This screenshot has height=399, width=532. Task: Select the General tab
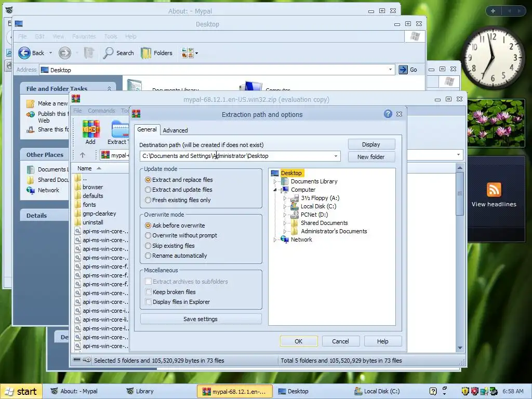coord(147,129)
